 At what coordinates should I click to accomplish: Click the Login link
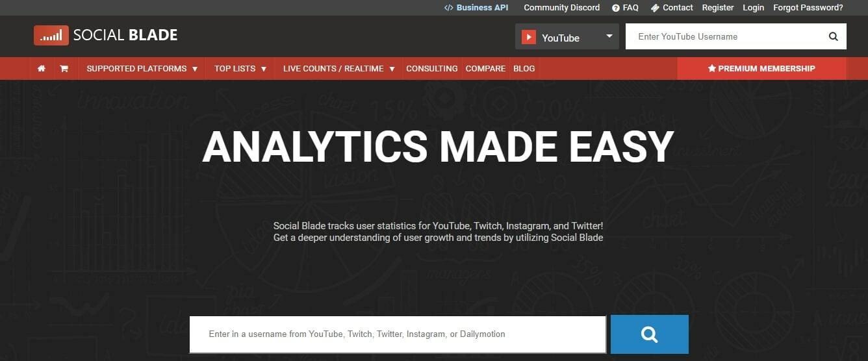point(754,8)
